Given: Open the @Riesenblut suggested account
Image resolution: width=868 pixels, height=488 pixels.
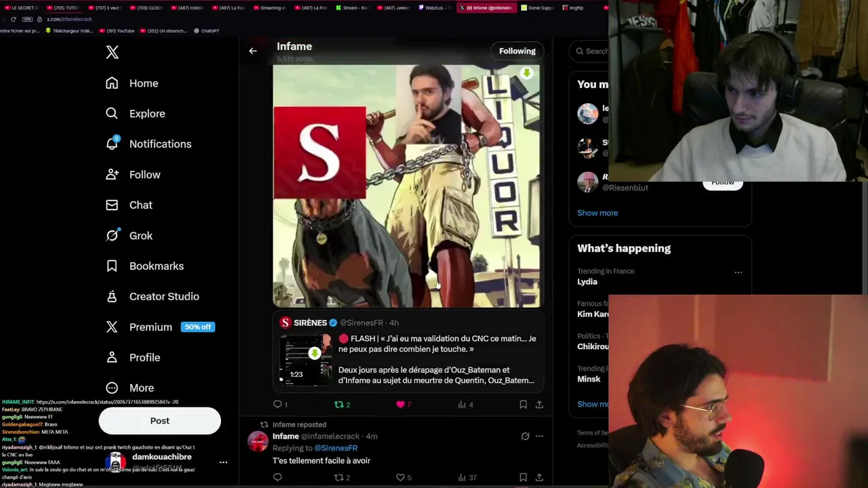Looking at the screenshot, I should click(x=625, y=188).
